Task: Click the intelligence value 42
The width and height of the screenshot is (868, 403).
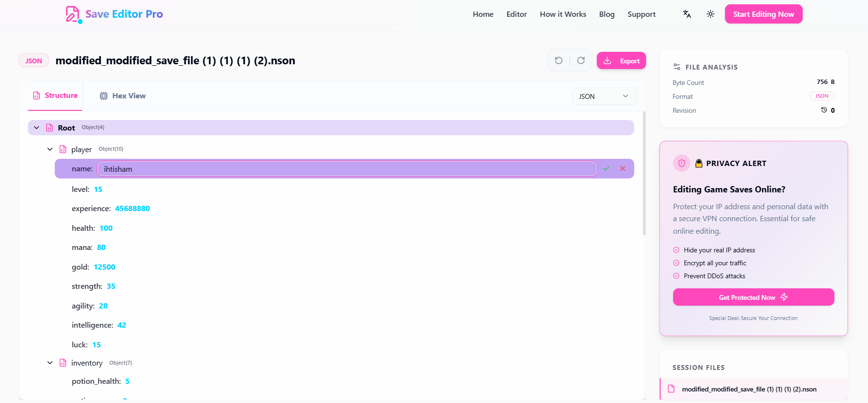Action: point(122,325)
